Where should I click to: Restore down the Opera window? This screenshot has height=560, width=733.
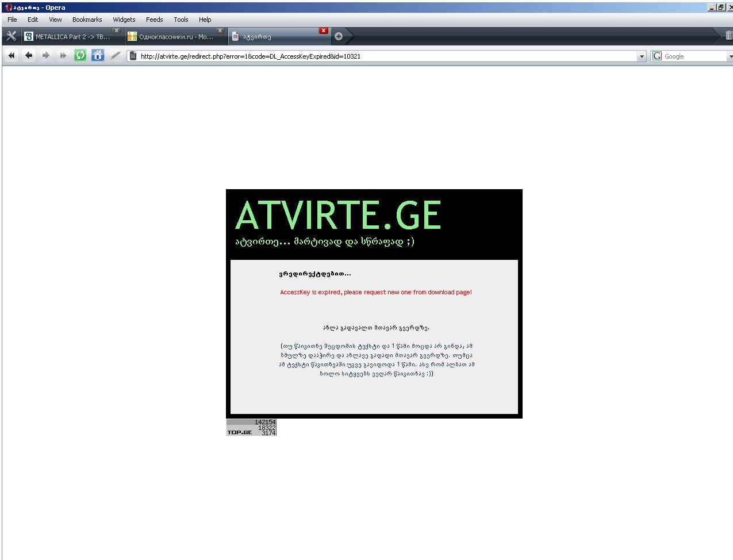point(720,7)
